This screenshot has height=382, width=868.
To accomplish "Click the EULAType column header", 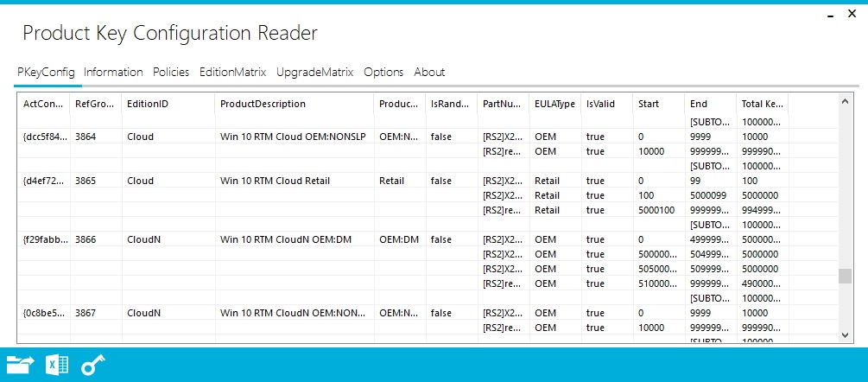I will tap(554, 104).
